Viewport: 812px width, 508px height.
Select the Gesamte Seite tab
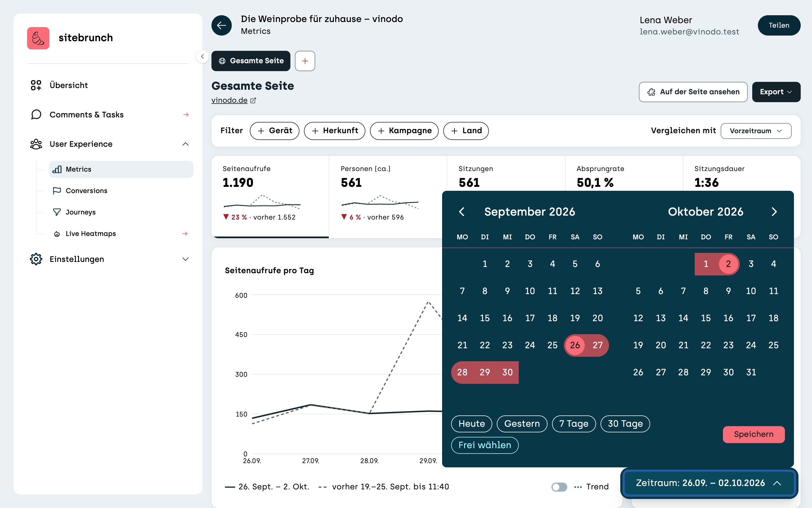251,61
